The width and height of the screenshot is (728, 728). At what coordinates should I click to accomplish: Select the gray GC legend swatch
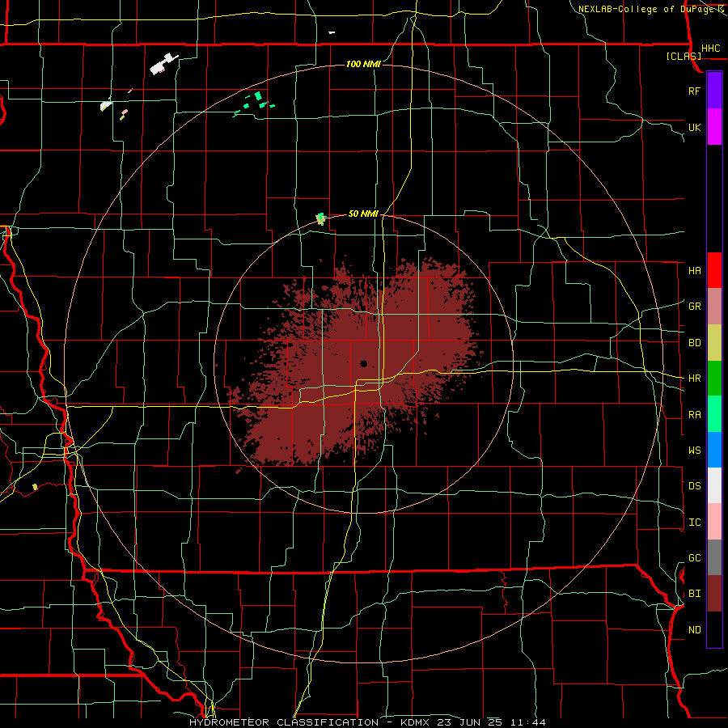click(x=714, y=557)
